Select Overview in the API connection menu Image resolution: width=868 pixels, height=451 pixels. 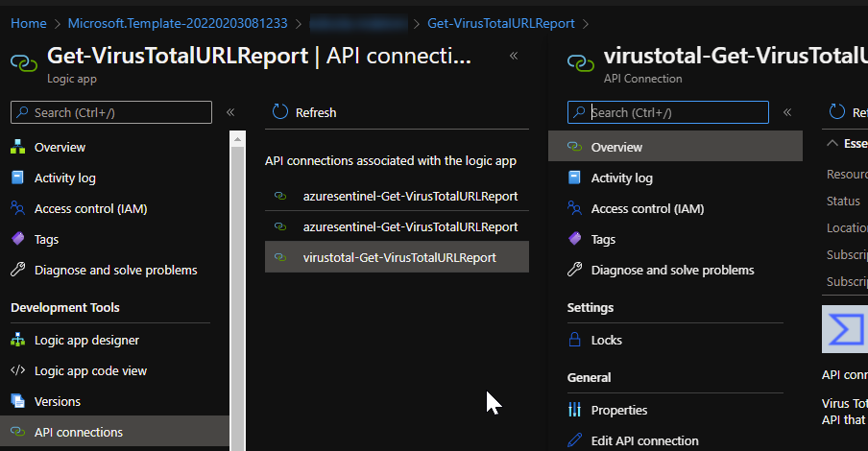pos(675,147)
